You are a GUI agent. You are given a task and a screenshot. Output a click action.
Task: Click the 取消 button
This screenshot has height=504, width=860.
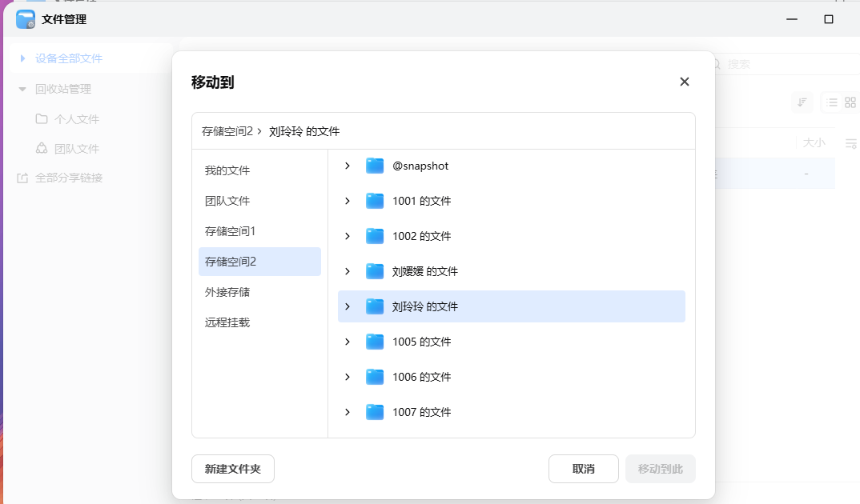pos(583,469)
